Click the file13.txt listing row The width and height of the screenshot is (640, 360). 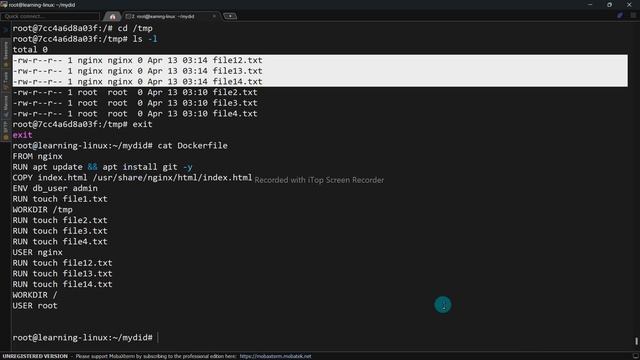coord(138,71)
